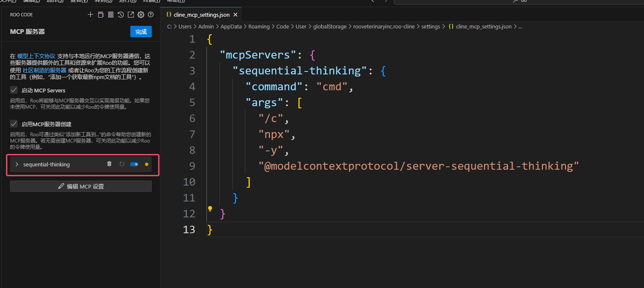
Task: Click the User breadcrumb segment
Action: [x=301, y=26]
